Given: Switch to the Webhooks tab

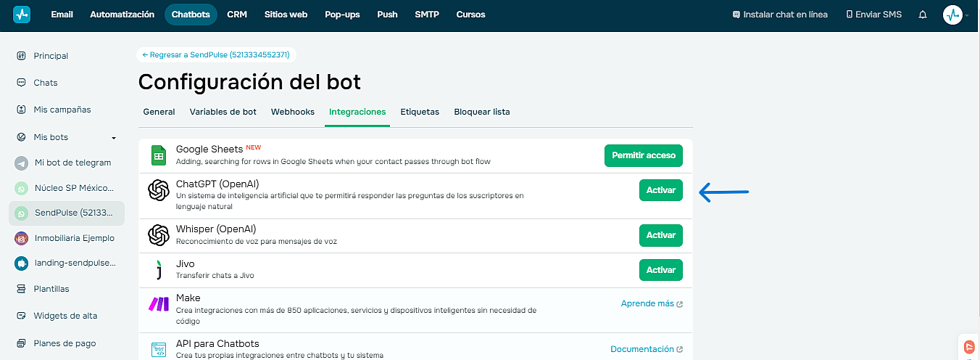Looking at the screenshot, I should (293, 112).
